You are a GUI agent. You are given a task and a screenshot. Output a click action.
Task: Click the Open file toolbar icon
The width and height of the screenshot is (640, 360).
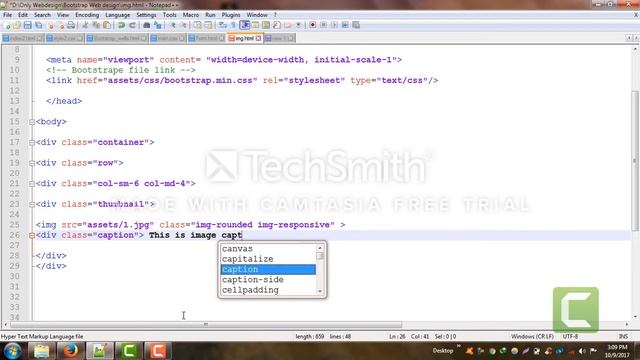[x=17, y=25]
